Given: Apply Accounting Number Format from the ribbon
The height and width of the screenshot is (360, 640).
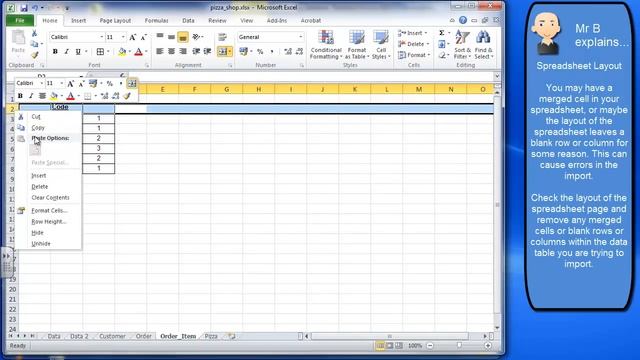Looking at the screenshot, I should [244, 51].
